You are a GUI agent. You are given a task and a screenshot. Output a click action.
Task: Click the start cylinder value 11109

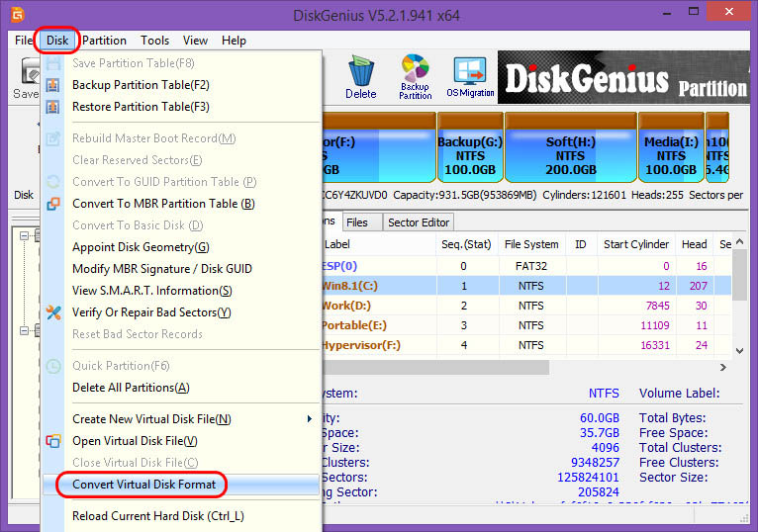point(655,325)
